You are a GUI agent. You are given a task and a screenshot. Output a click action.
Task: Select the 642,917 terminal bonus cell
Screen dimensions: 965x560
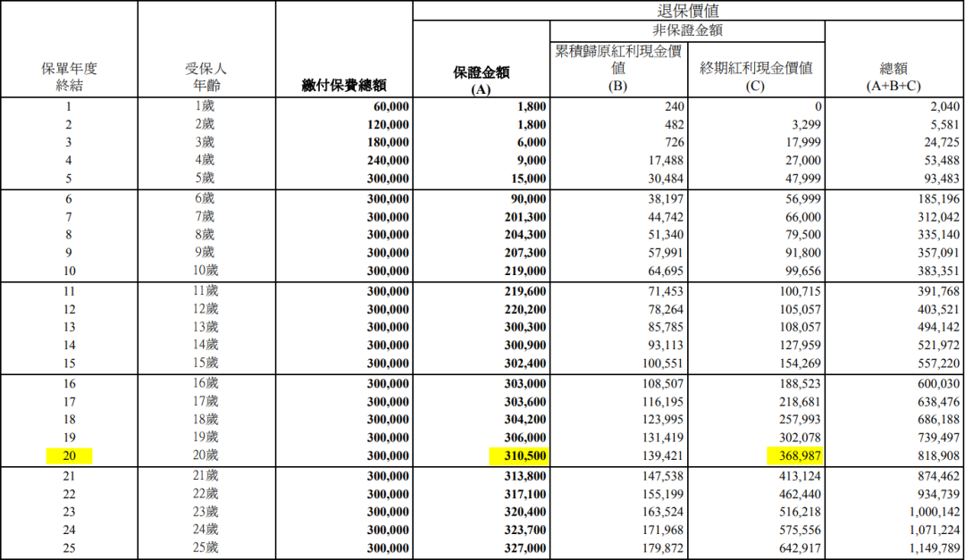click(x=794, y=548)
